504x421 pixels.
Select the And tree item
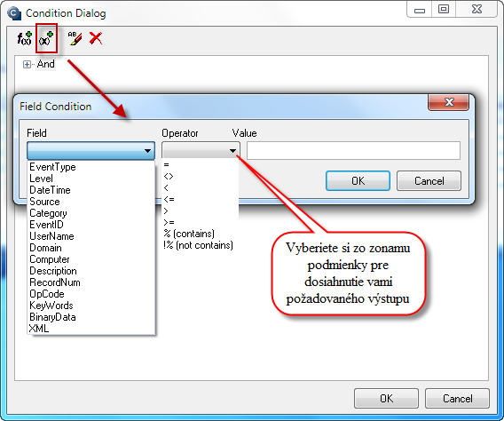[x=45, y=64]
